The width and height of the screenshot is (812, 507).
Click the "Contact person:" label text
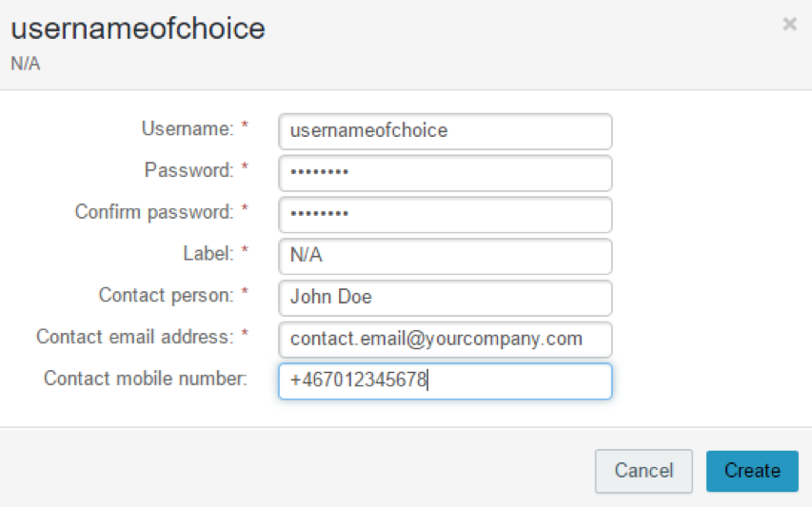pyautogui.click(x=166, y=296)
